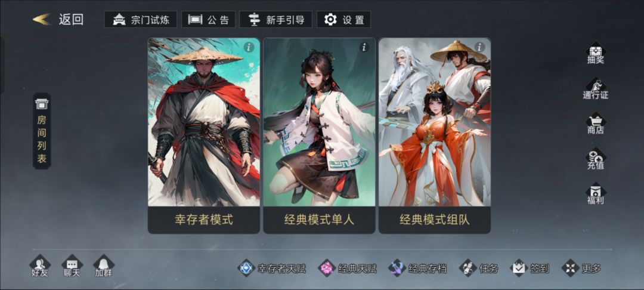Open the 充值 recharge icon

595,159
